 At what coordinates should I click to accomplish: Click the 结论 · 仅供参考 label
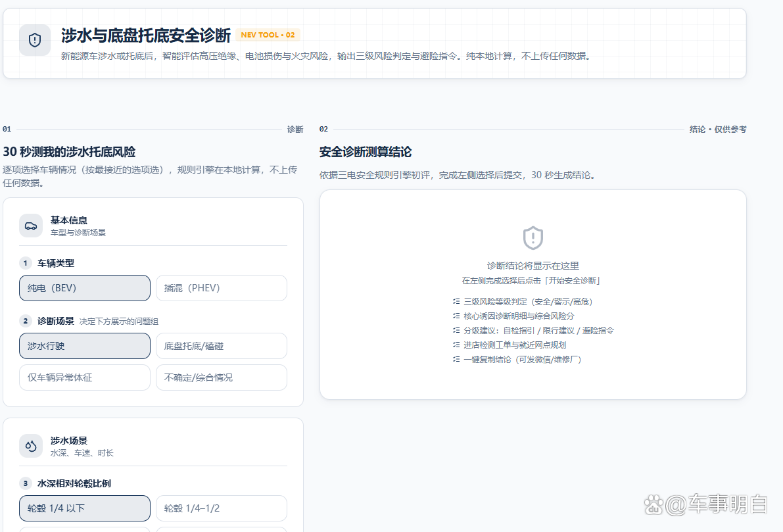[717, 130]
